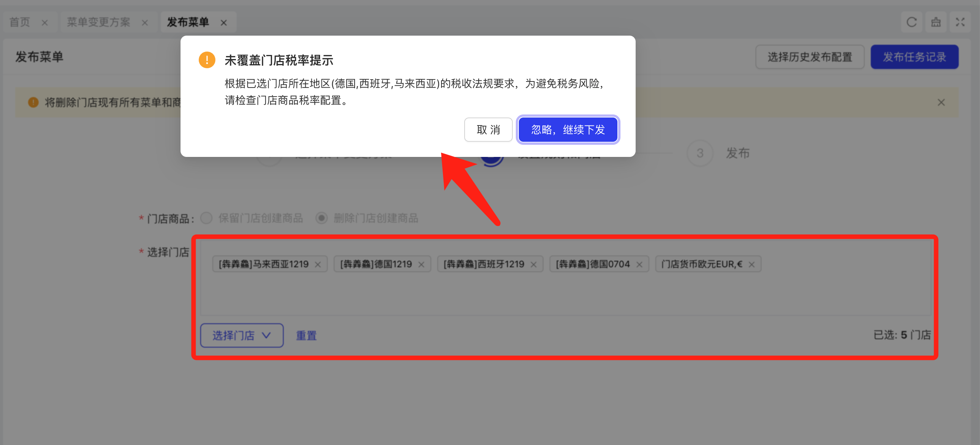
Task: Switch to the 菜单变更方案 tab
Action: [99, 22]
